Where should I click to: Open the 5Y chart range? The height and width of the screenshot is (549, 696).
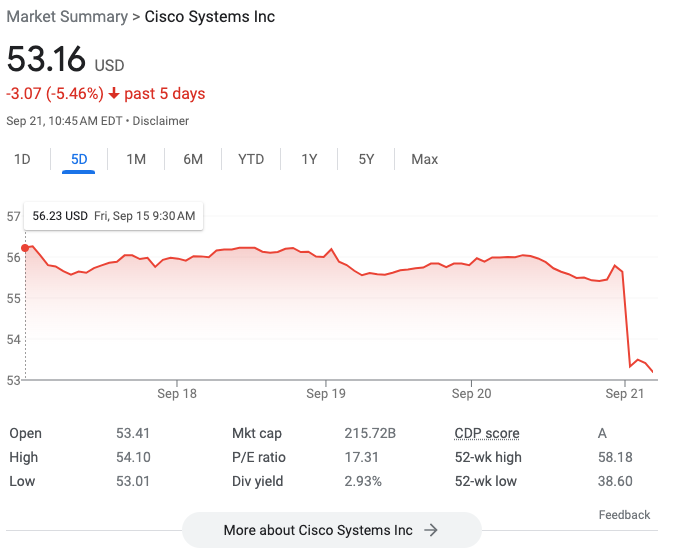(x=366, y=159)
